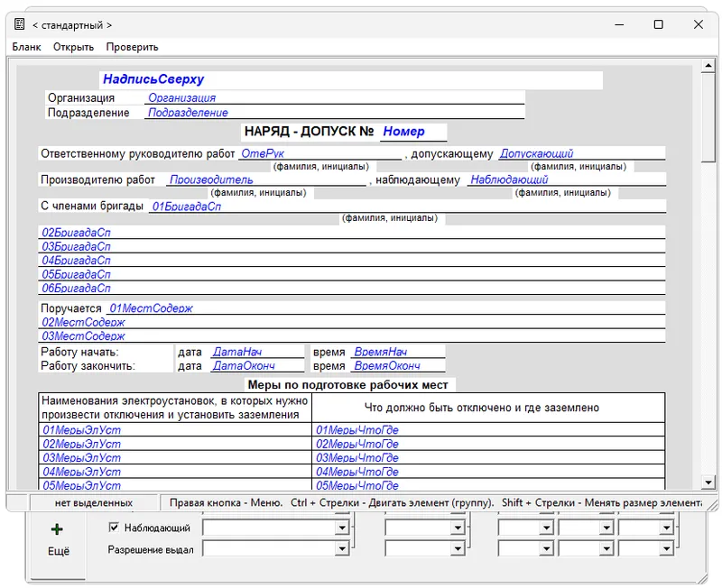Image resolution: width=722 pixels, height=588 pixels.
Task: Open the third dropdown in the Разрешение выдал row
Action: (x=546, y=548)
